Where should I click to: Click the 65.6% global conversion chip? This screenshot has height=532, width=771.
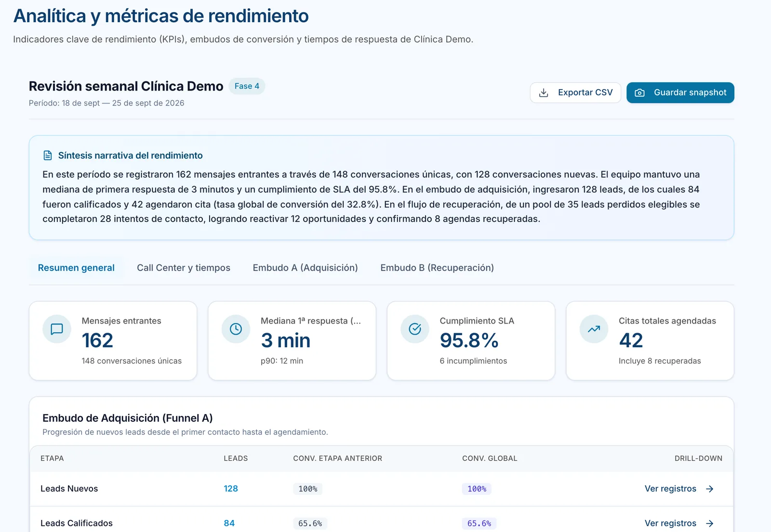pos(479,523)
